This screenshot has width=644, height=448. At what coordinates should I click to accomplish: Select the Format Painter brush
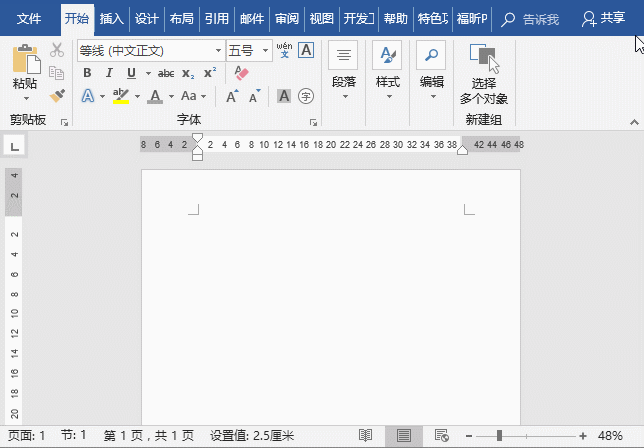pos(57,96)
